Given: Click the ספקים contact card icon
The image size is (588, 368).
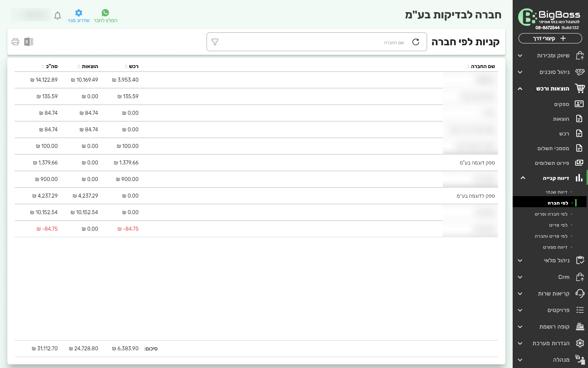Looking at the screenshot, I should click(x=579, y=104).
